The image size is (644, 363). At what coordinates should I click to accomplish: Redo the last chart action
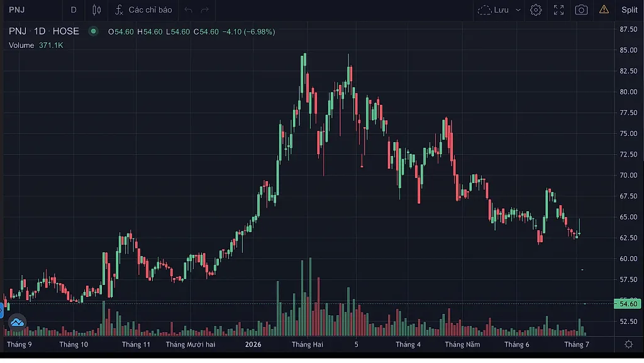pos(205,10)
